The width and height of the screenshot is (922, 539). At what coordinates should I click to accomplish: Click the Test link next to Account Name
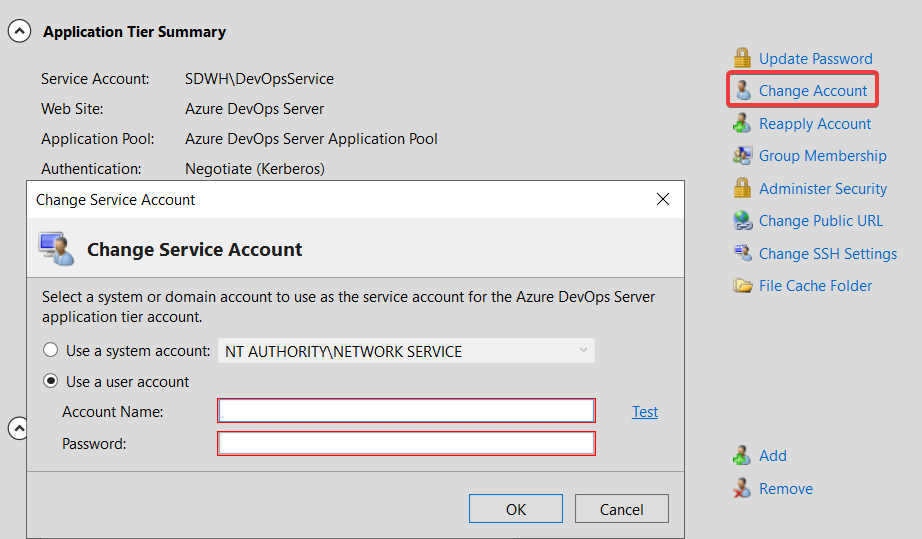click(x=645, y=412)
